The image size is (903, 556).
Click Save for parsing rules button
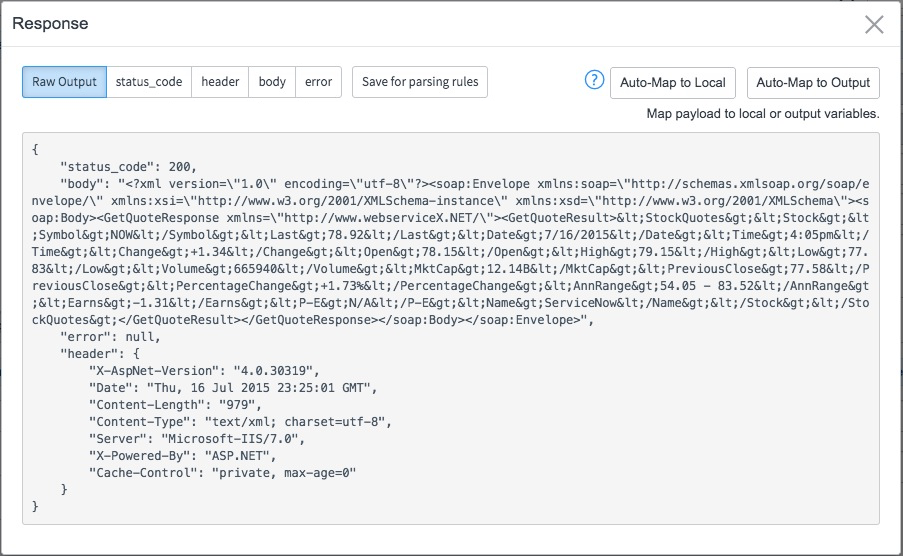420,82
